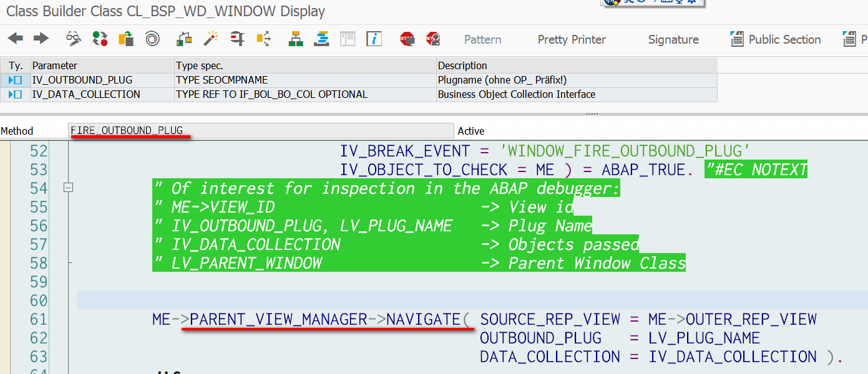
Task: Click the Parameter column header
Action: click(x=102, y=65)
